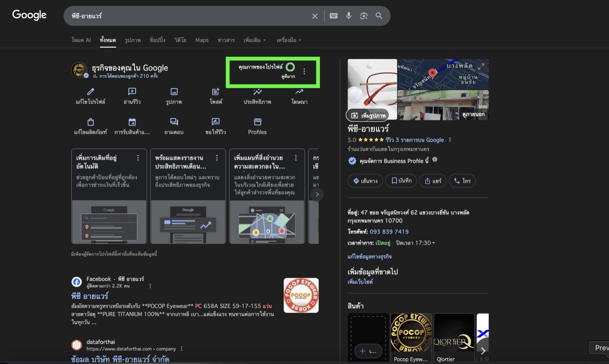Open options on เพิ่มการเติมที่อยู่อัตโนมัติ card
This screenshot has height=364, width=609.
(x=138, y=158)
